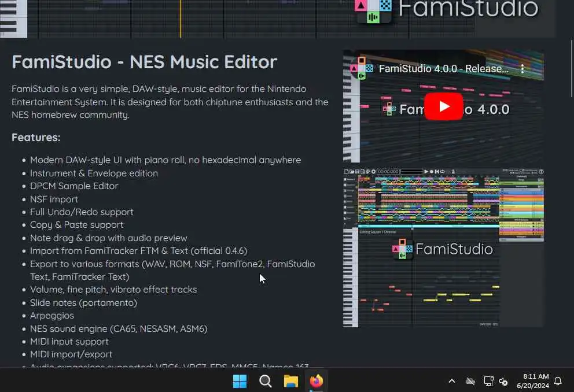Click the 'Instrument & Envelope edition' item
This screenshot has width=574, height=392.
pos(94,173)
